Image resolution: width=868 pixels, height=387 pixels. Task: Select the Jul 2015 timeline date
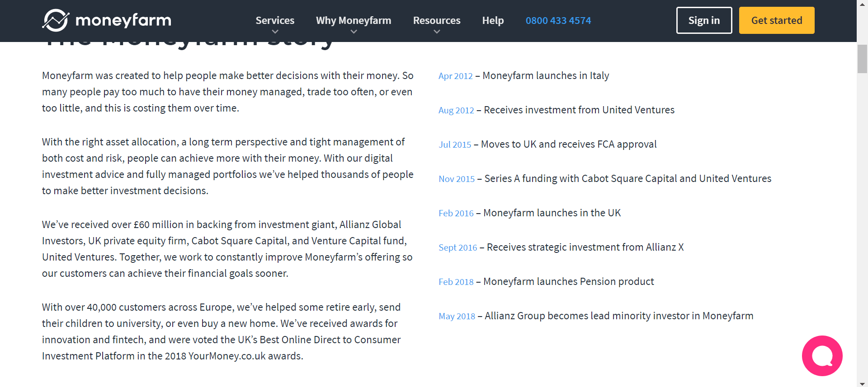pos(455,145)
